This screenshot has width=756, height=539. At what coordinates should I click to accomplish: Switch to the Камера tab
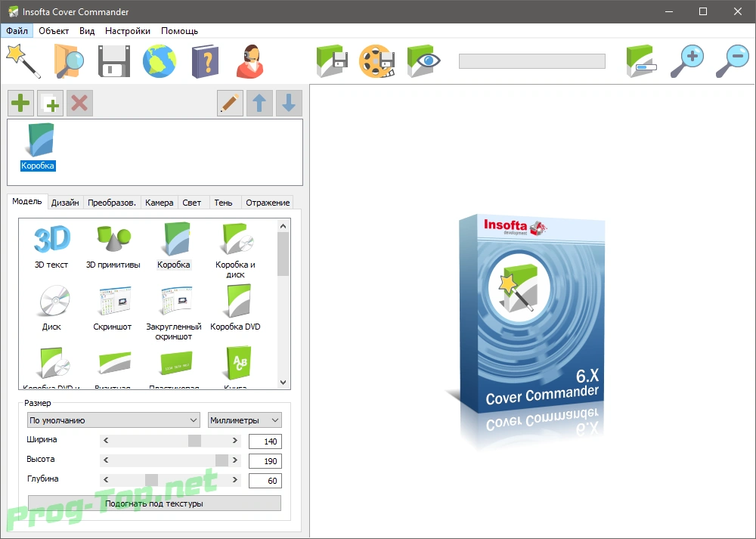[x=159, y=203]
